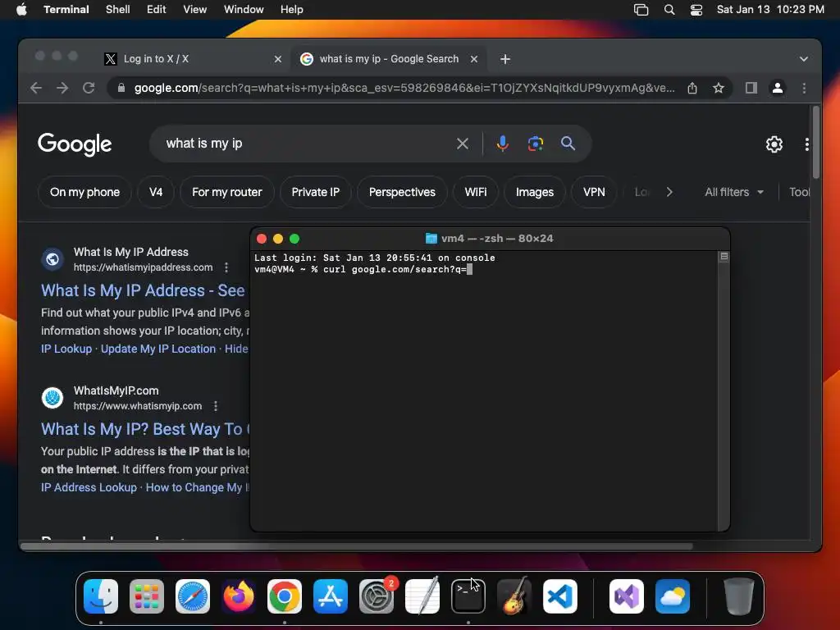Switch to Google Chrome in the Dock
Screen dimensions: 840x630
tap(285, 596)
